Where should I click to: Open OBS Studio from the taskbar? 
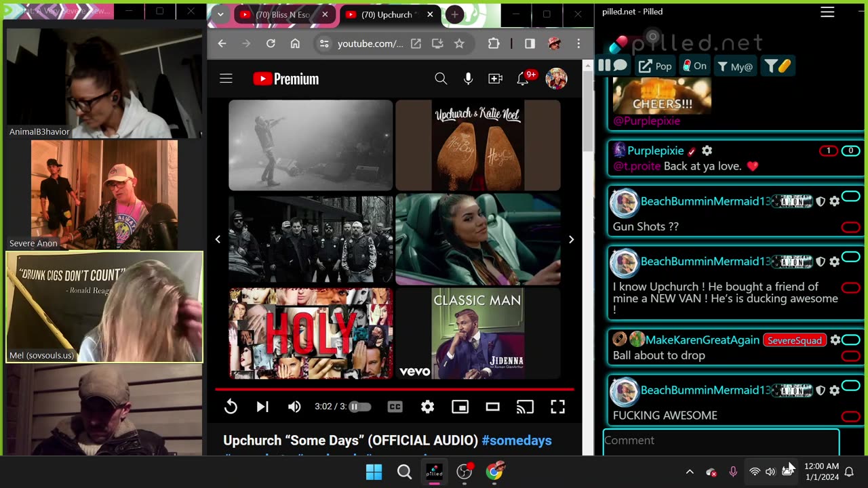pyautogui.click(x=465, y=472)
